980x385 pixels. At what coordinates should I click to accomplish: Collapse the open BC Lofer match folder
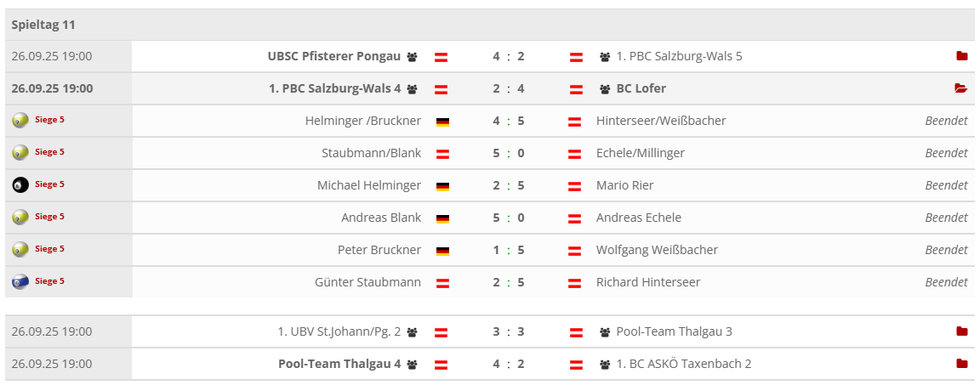point(961,88)
